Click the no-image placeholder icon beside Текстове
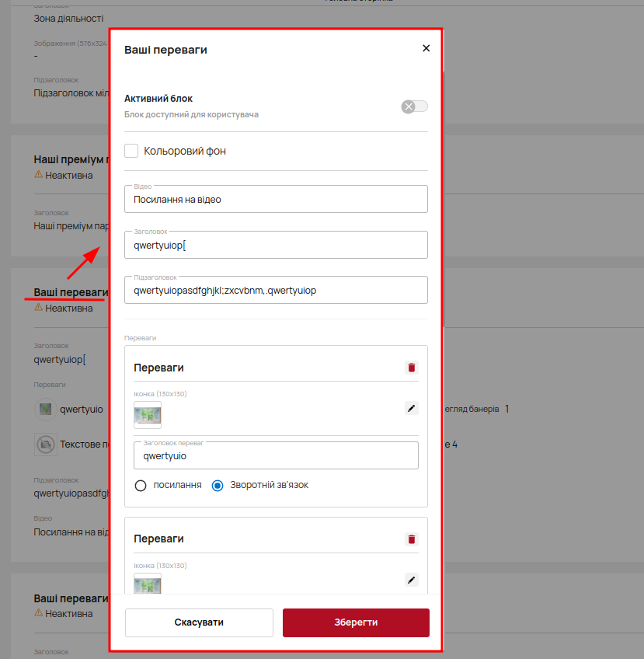644x659 pixels. tap(45, 445)
